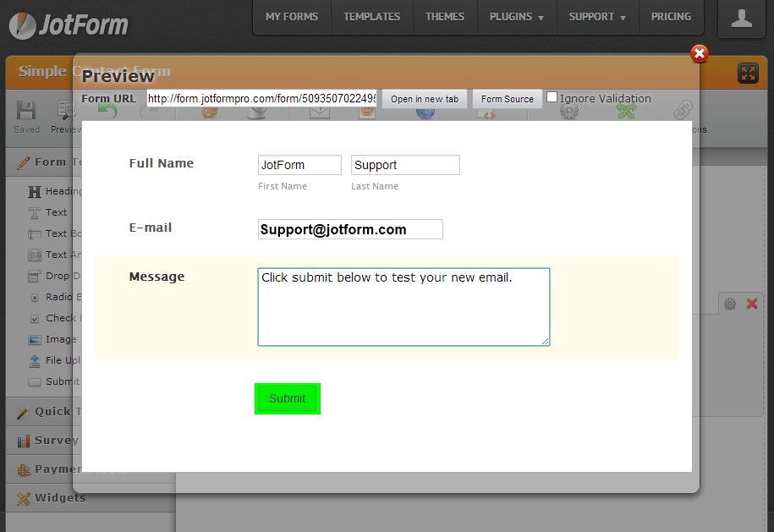Expand the Survey Tools section

(x=56, y=441)
